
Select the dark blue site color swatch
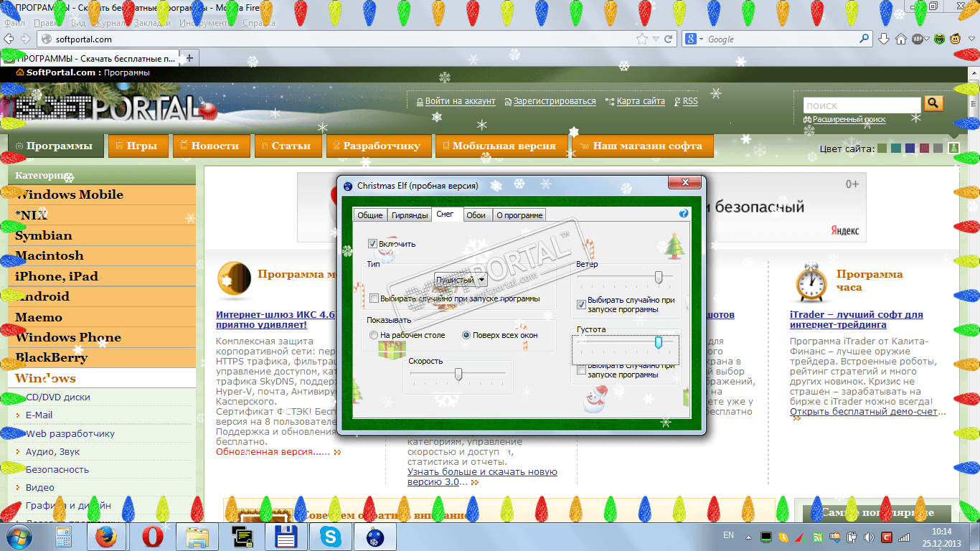tap(910, 149)
